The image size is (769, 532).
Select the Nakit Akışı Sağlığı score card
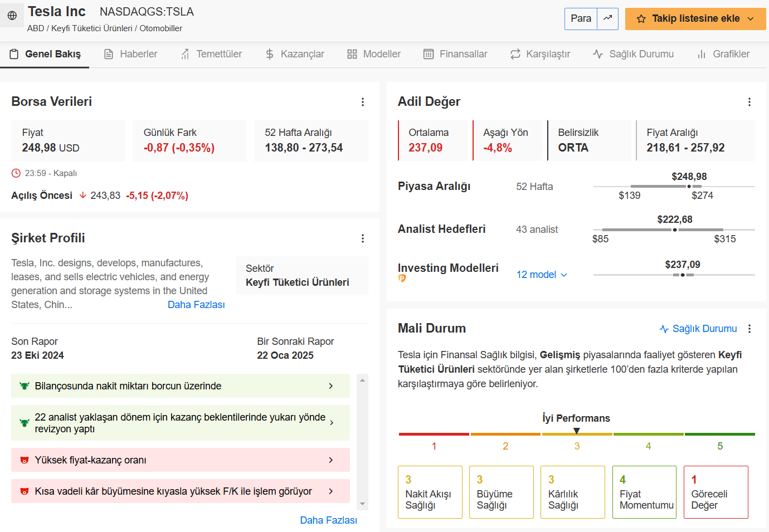pyautogui.click(x=430, y=492)
